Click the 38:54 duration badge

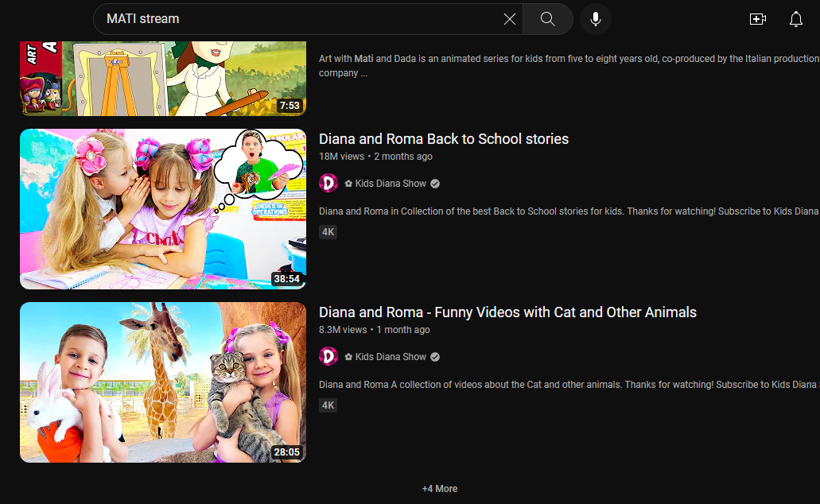[x=287, y=279]
